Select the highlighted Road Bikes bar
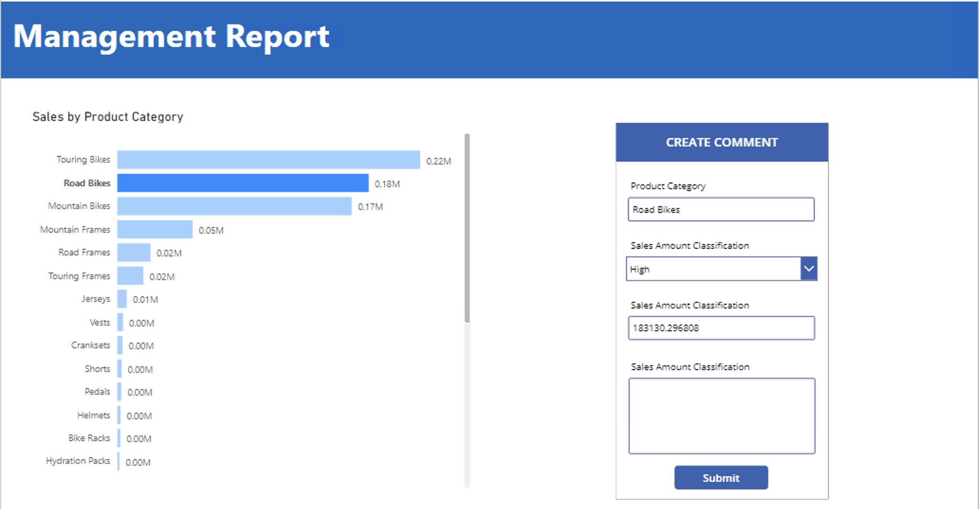 [x=242, y=183]
